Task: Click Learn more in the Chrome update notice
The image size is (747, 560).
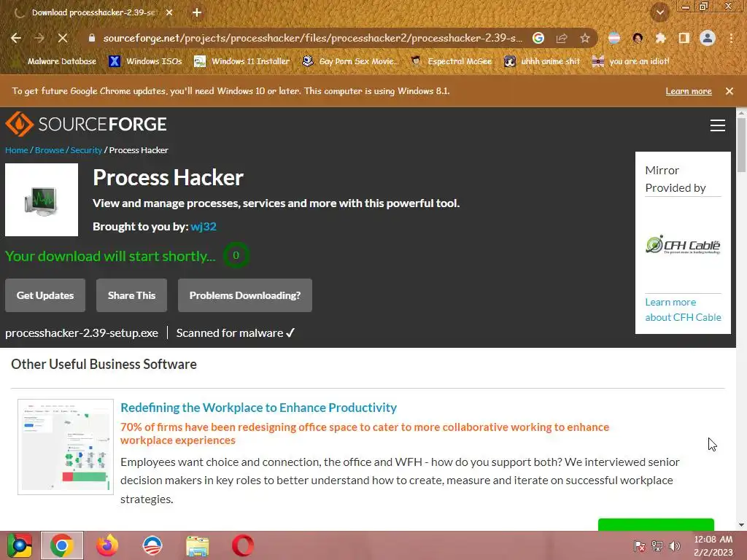Action: click(x=689, y=91)
